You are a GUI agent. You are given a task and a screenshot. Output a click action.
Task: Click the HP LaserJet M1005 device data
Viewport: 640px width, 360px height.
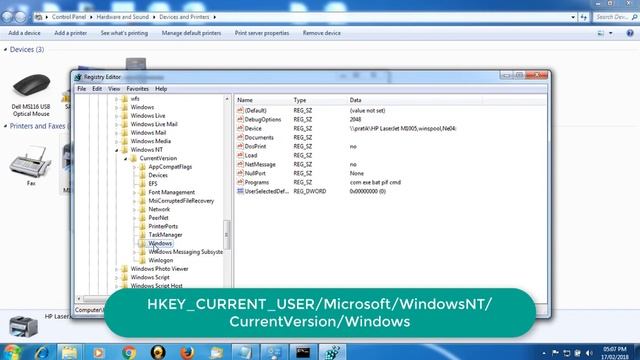(403, 128)
